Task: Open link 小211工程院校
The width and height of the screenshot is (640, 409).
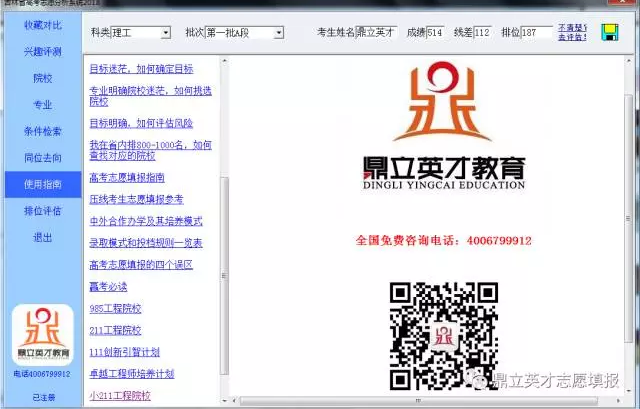Action: click(x=120, y=395)
